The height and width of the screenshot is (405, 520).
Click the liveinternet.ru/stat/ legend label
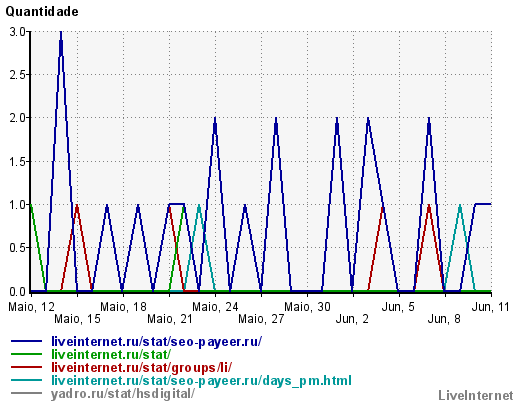pyautogui.click(x=111, y=354)
